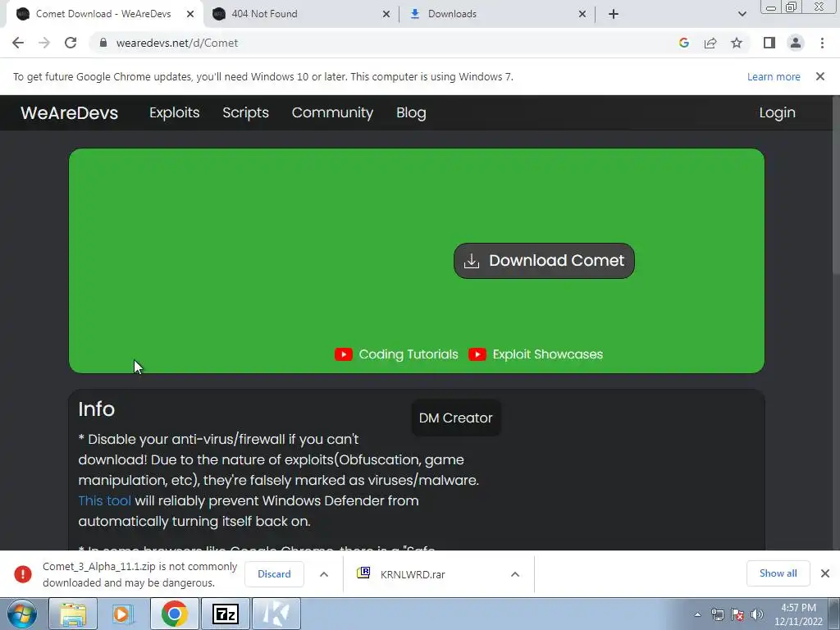The width and height of the screenshot is (840, 630).
Task: Reload the page with the refresh icon
Action: (71, 43)
